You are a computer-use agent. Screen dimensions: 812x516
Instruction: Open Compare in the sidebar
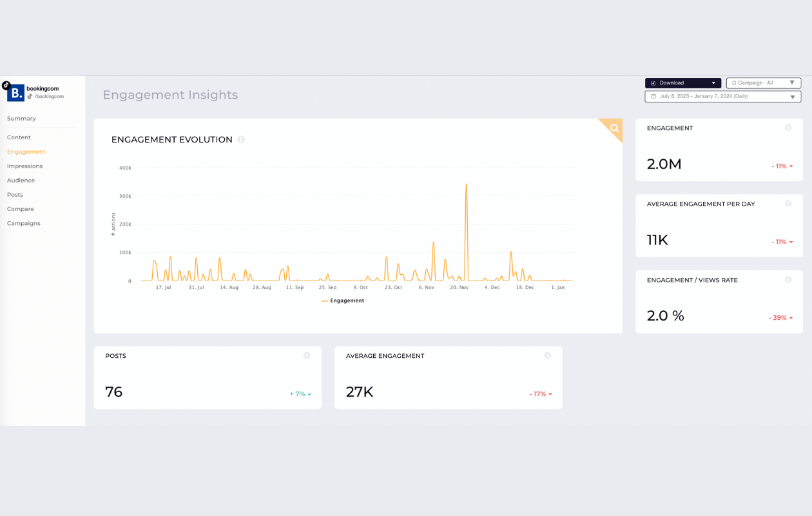tap(21, 209)
